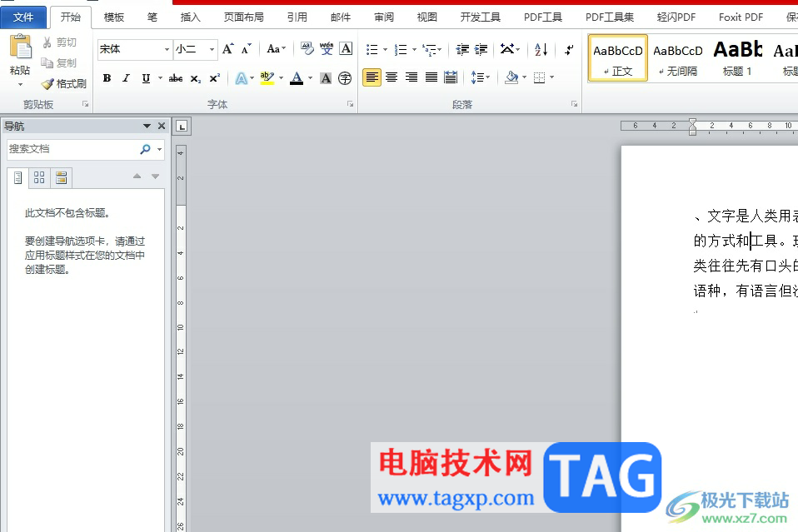Switch to the 审阅 Review tab
The height and width of the screenshot is (532, 798).
point(384,17)
